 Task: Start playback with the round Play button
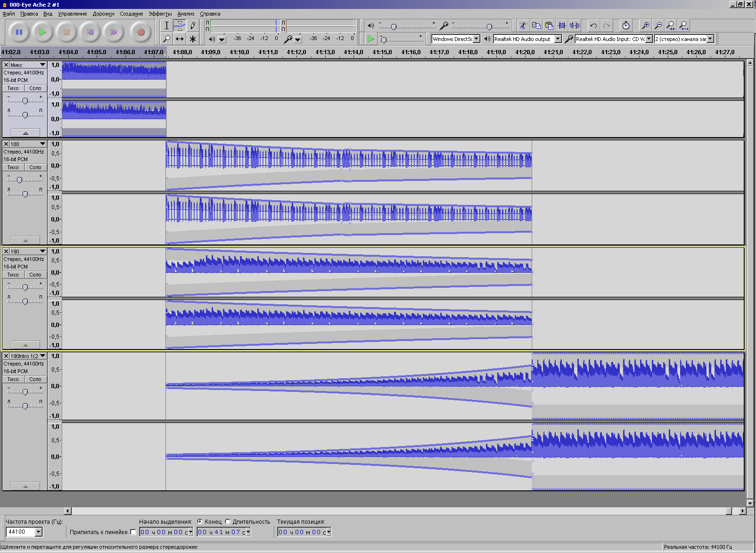coord(43,32)
